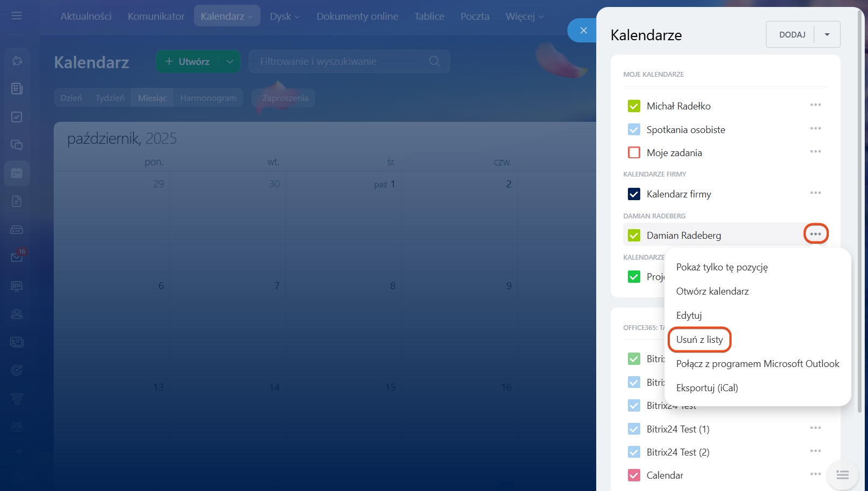Click the Utwórz create button
The image size is (868, 491).
(x=187, y=61)
